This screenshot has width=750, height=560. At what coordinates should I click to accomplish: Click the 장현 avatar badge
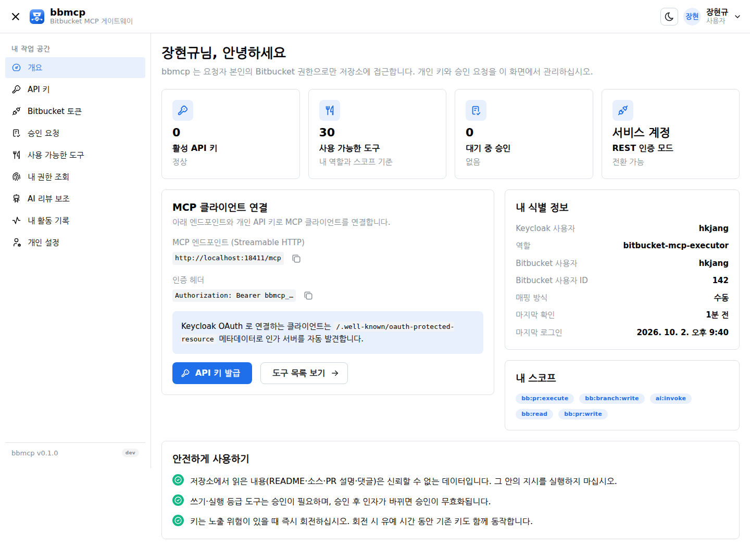[x=692, y=17]
